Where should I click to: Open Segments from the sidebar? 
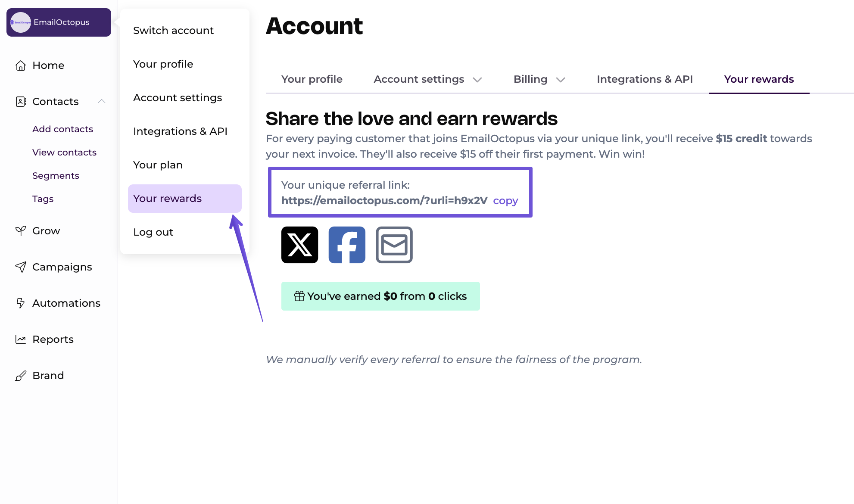pos(56,175)
